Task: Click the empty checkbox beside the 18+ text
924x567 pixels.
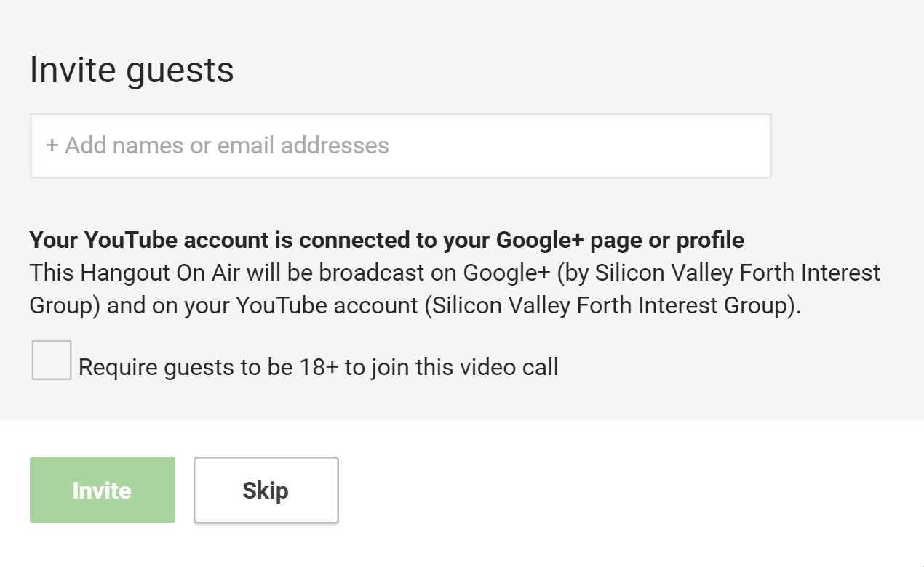Action: coord(50,359)
